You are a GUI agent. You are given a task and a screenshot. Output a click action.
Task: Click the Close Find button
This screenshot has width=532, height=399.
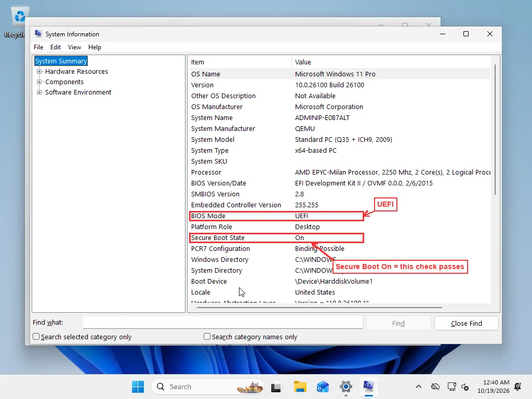(x=466, y=323)
